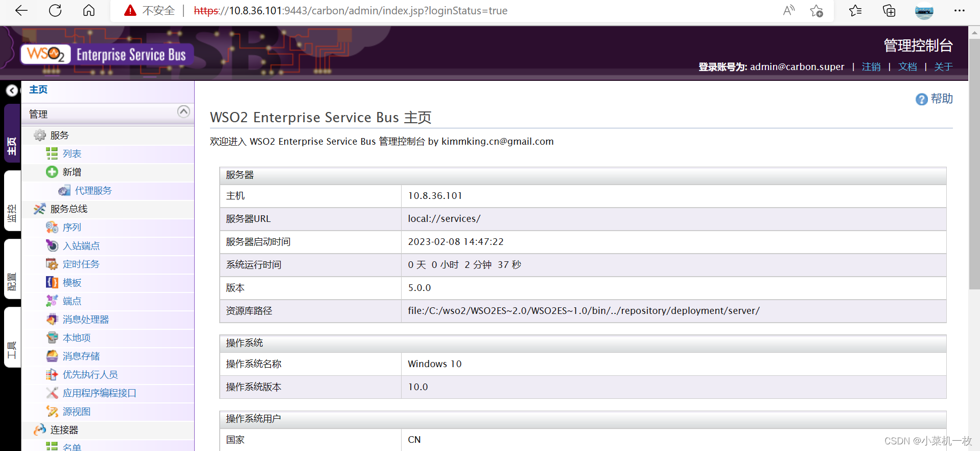Image resolution: width=980 pixels, height=451 pixels.
Task: Click the service bus icon
Action: [x=40, y=209]
